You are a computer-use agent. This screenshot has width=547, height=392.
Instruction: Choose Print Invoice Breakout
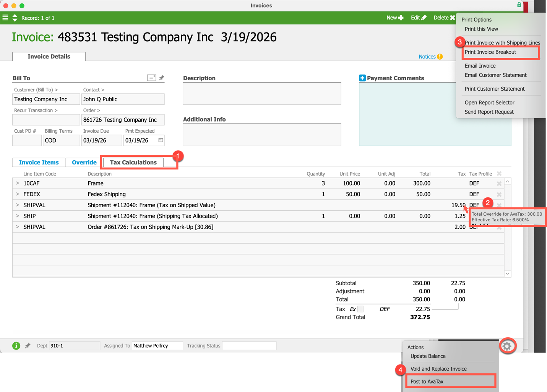[x=490, y=52]
